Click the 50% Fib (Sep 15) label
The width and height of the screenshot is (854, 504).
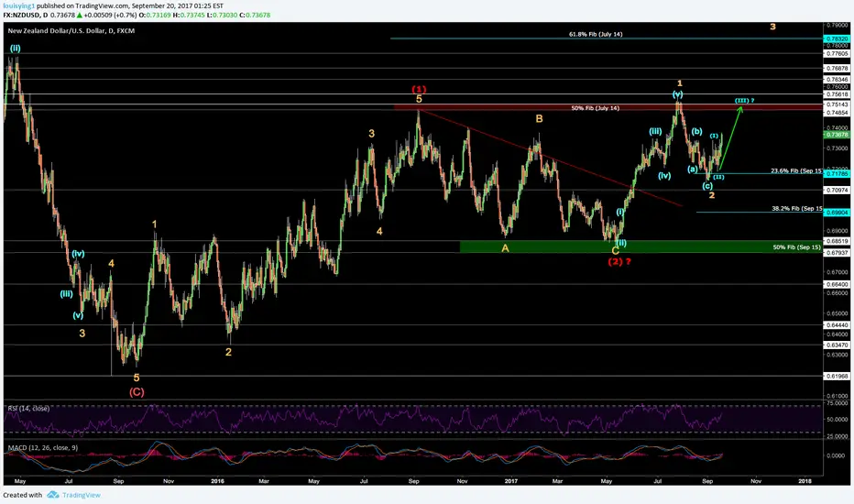[796, 247]
